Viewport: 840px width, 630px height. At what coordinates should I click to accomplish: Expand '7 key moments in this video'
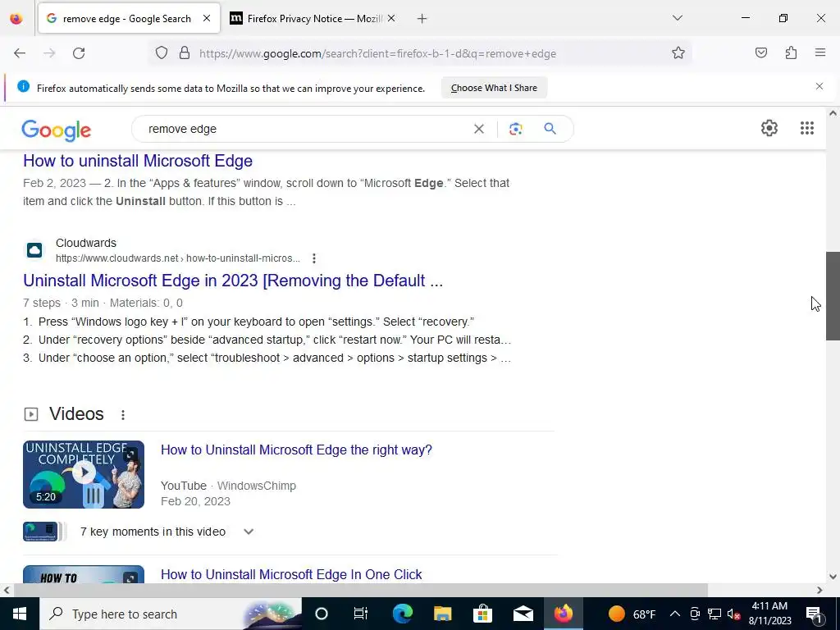click(x=249, y=532)
